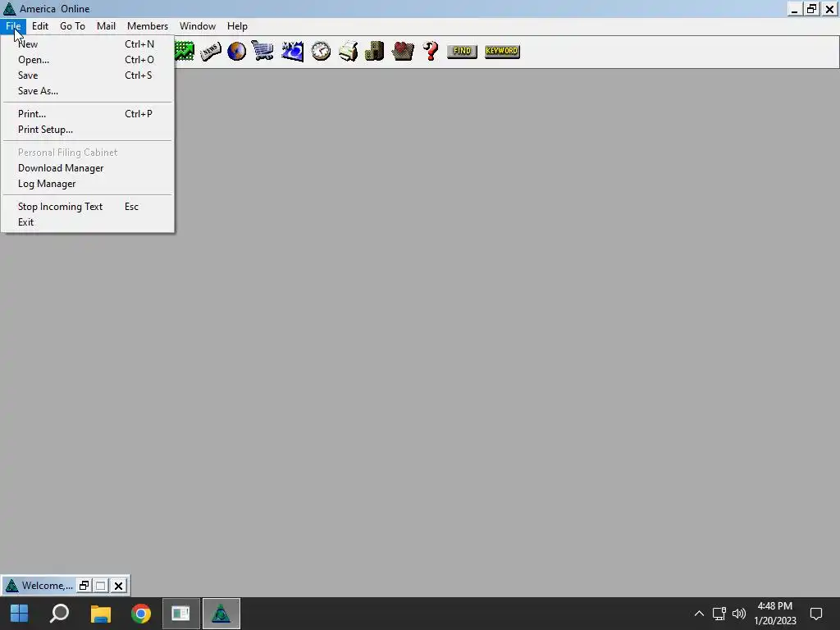Click the globe Internet icon
The height and width of the screenshot is (630, 840).
[236, 52]
